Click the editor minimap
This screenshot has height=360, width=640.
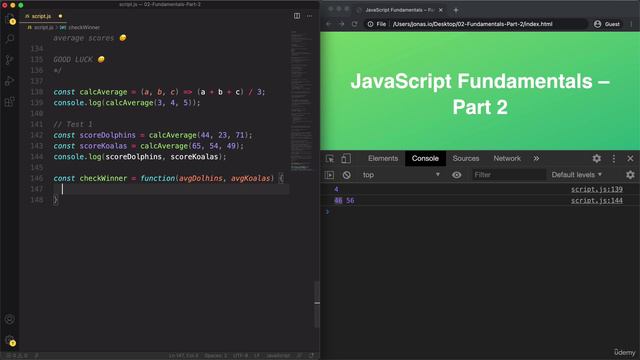pyautogui.click(x=301, y=102)
